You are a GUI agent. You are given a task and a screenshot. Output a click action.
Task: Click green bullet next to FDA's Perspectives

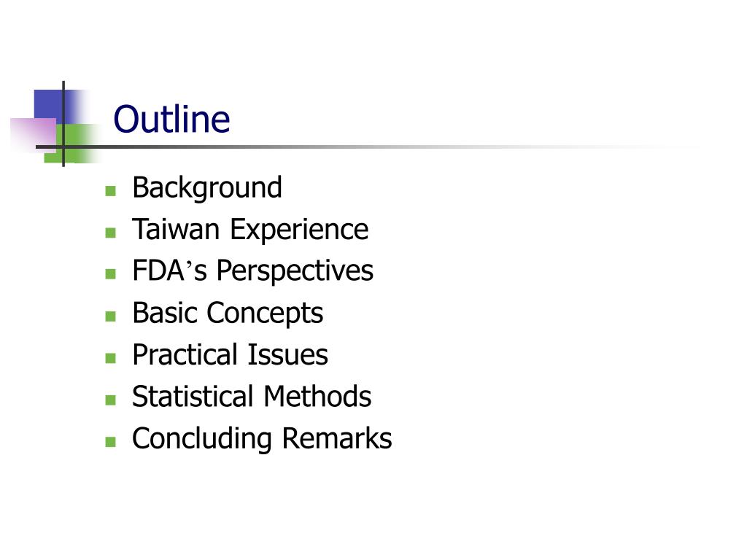[111, 274]
